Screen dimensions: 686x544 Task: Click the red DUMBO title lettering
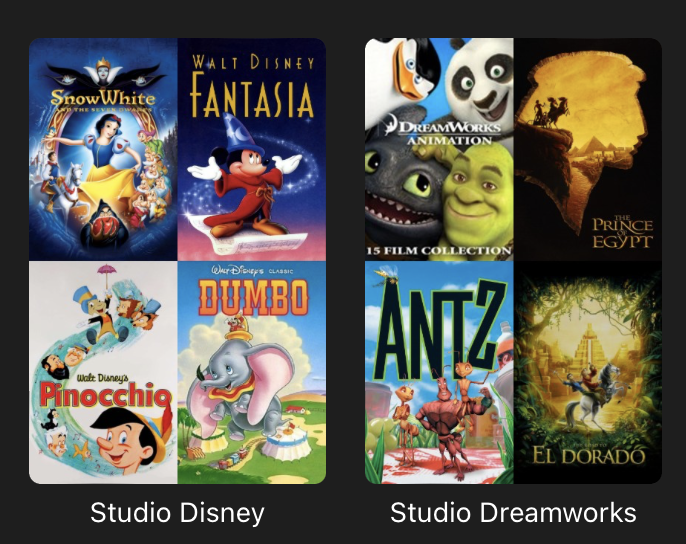click(x=253, y=298)
